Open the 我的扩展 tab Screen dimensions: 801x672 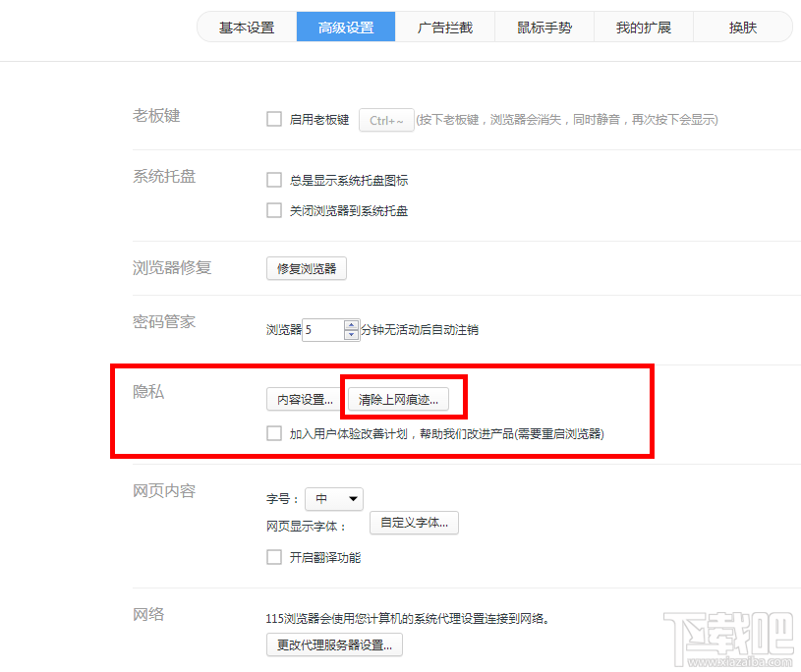[644, 27]
